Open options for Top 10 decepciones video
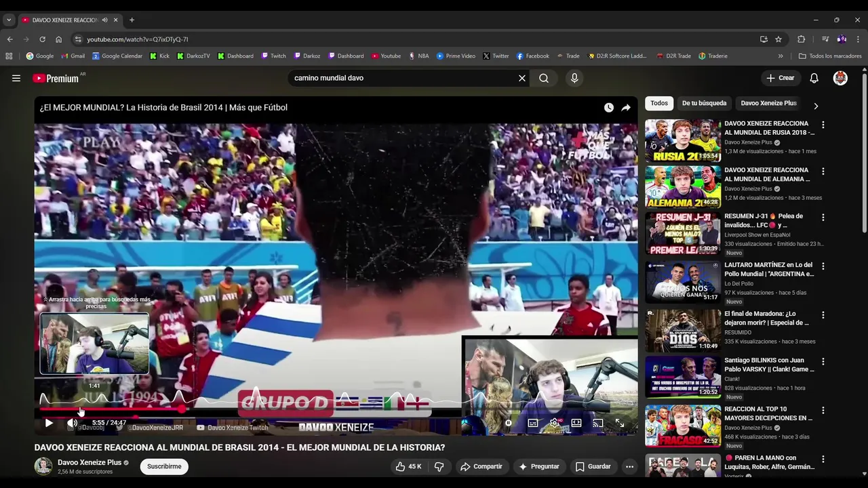Screen dimensions: 868x488 823,411
